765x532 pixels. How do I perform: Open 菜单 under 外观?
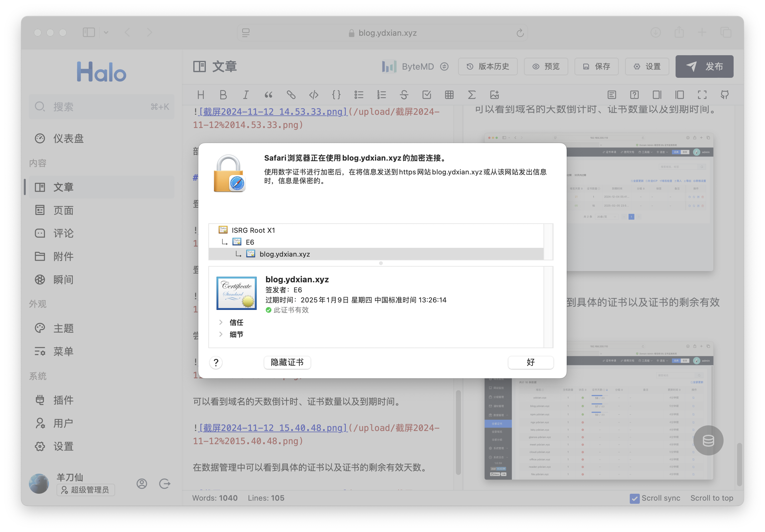click(x=101, y=351)
